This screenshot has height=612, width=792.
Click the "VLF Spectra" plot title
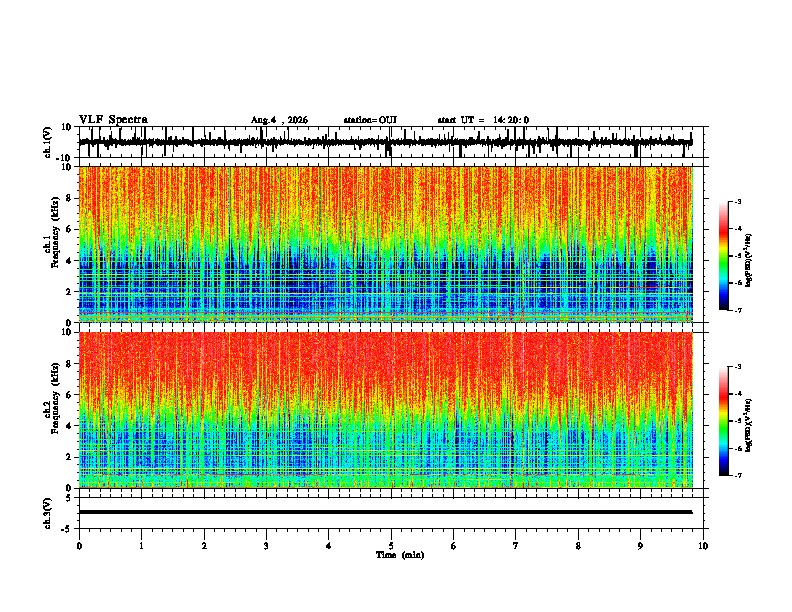pos(113,120)
